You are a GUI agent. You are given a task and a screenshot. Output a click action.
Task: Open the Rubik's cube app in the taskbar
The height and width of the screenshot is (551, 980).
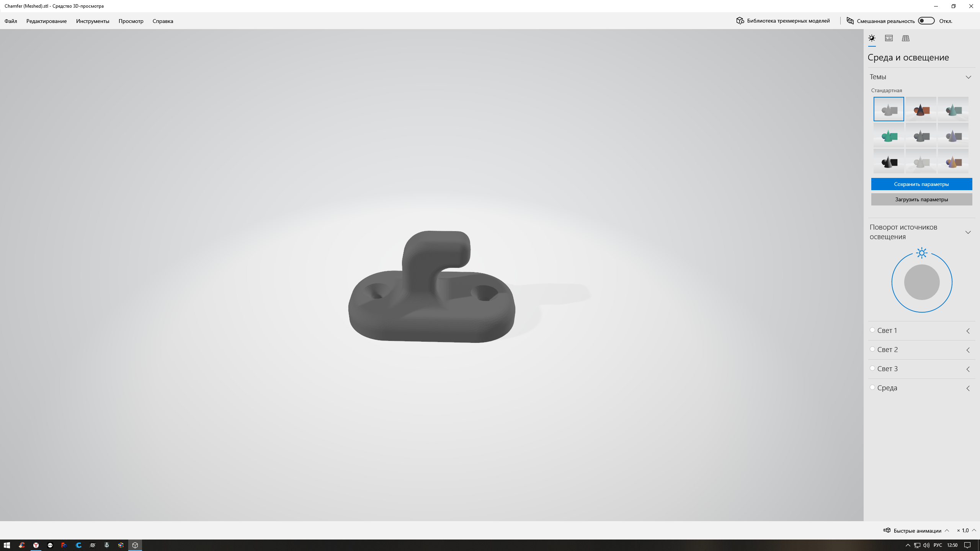[121, 545]
